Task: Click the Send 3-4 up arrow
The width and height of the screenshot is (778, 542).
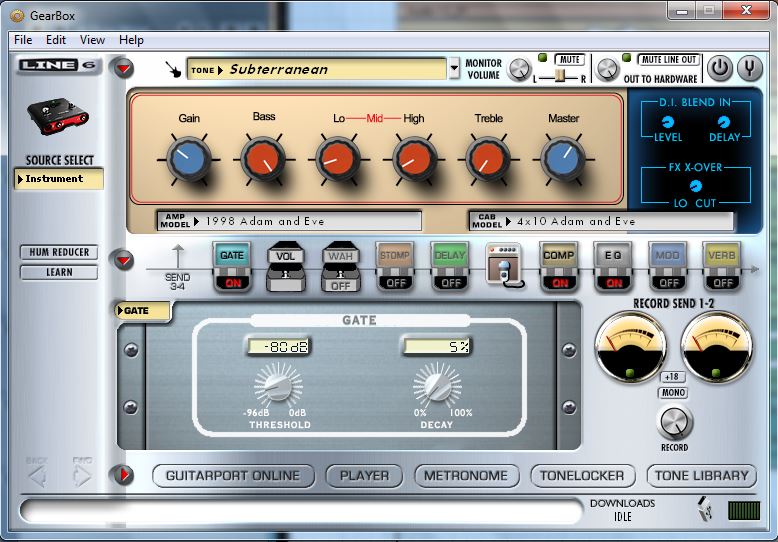Action: coord(178,257)
